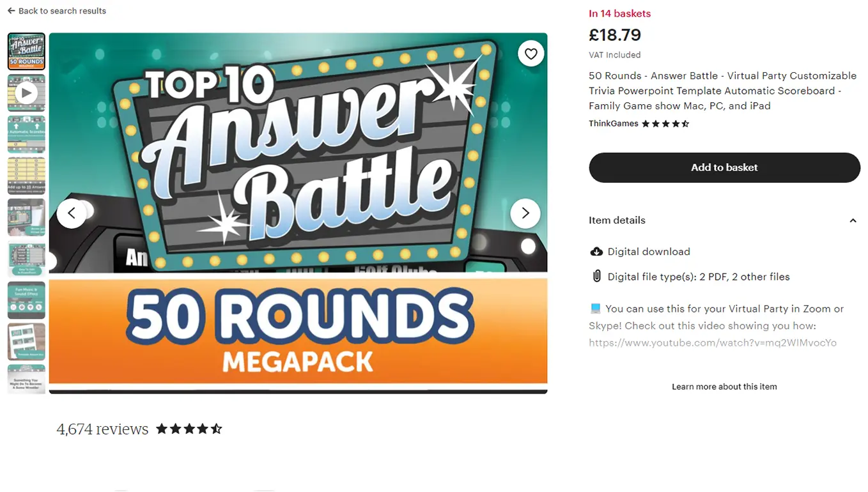Click the review stars beside 4,674 reviews
868x492 pixels.
point(189,429)
